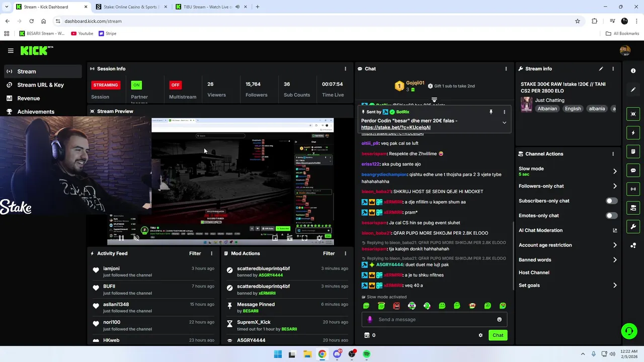
Task: Open AI Chat Moderation external link
Action: click(615, 230)
